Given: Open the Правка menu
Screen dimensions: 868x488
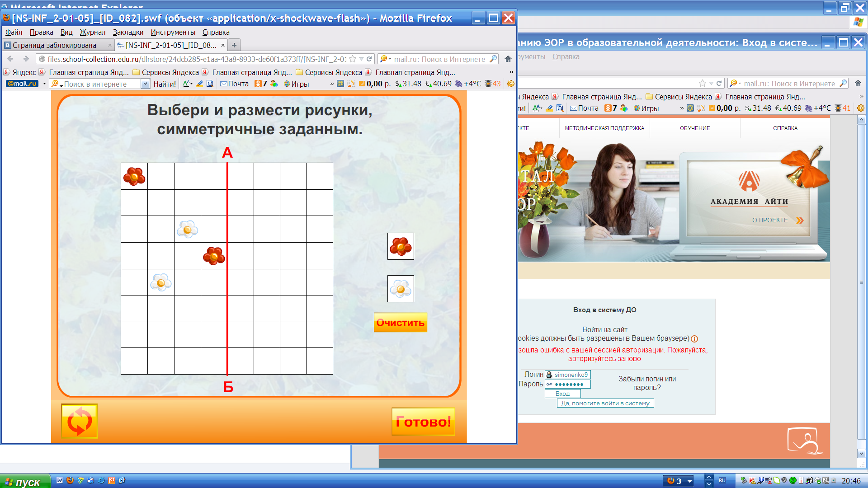Looking at the screenshot, I should click(x=41, y=32).
